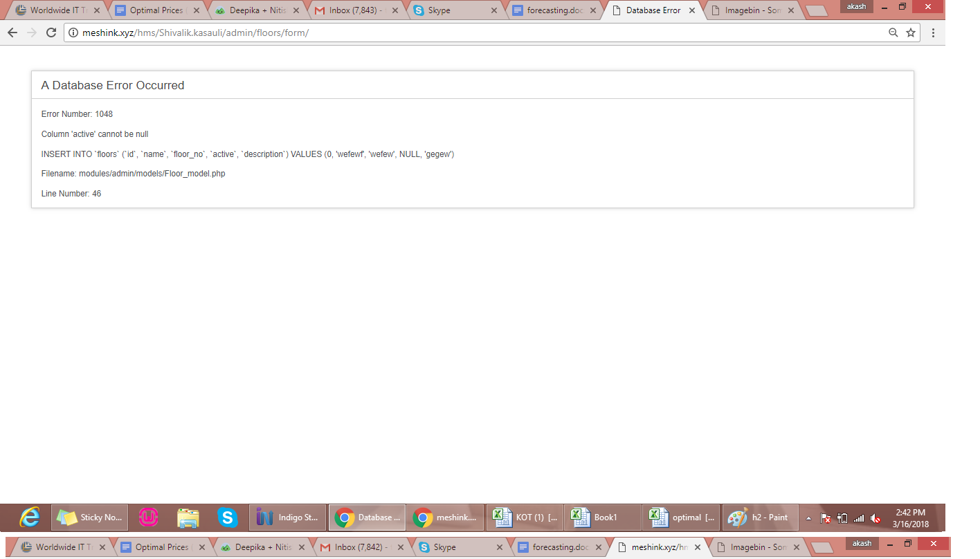Open Sticky Notes from the taskbar
980x559 pixels.
pyautogui.click(x=89, y=517)
